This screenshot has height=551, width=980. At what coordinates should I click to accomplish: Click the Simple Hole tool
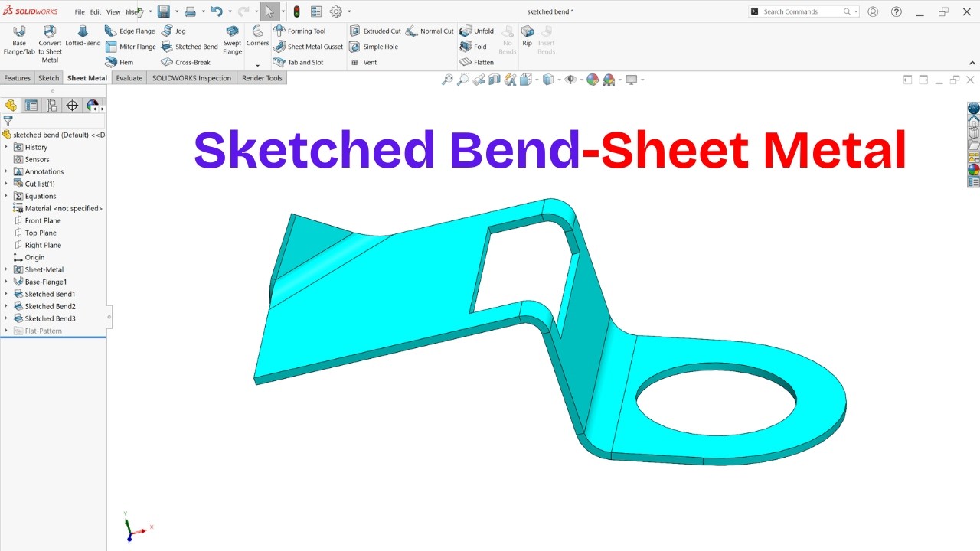click(374, 47)
